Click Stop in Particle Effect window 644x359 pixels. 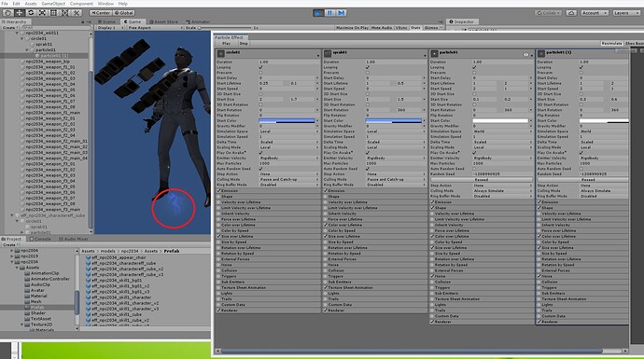(x=244, y=43)
